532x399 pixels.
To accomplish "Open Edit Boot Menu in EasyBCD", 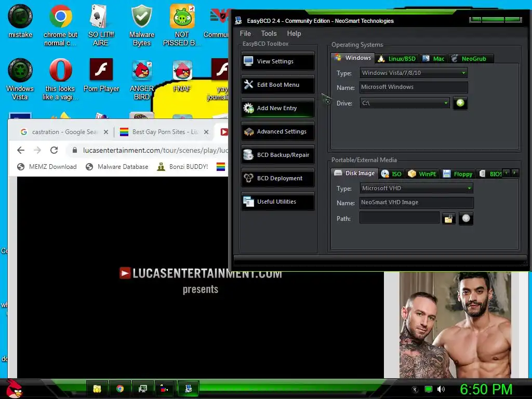I will click(277, 85).
